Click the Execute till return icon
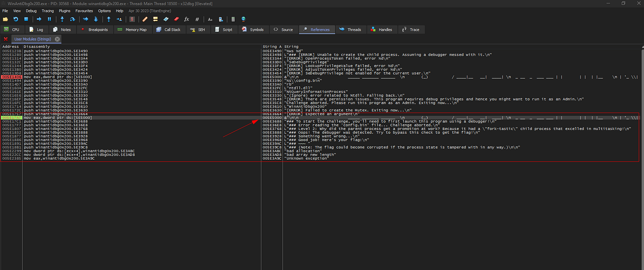The width and height of the screenshot is (644, 270). (109, 19)
